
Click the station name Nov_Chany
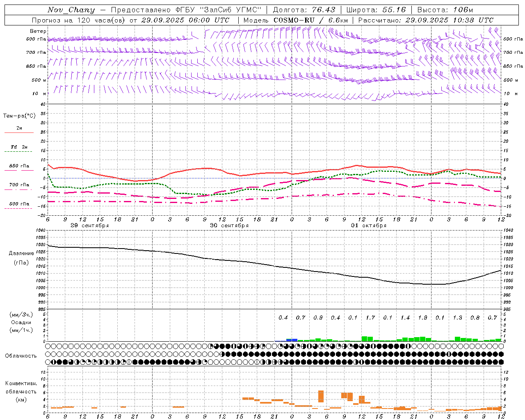71,10
